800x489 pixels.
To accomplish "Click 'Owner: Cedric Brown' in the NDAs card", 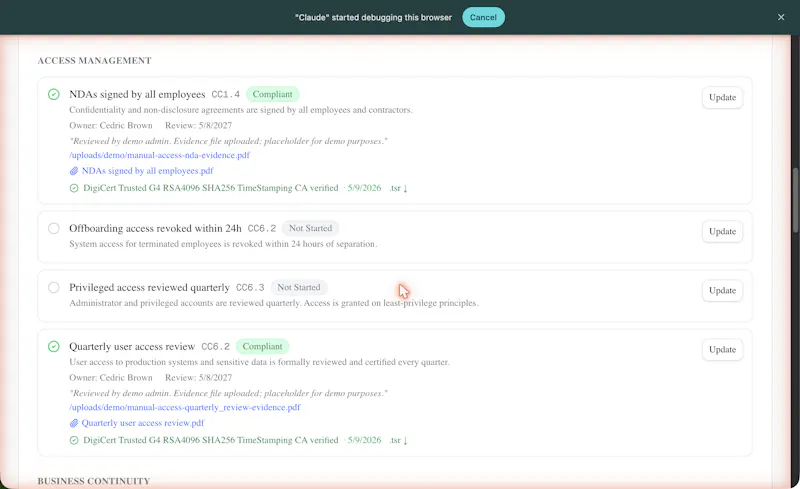I will pyautogui.click(x=111, y=126).
